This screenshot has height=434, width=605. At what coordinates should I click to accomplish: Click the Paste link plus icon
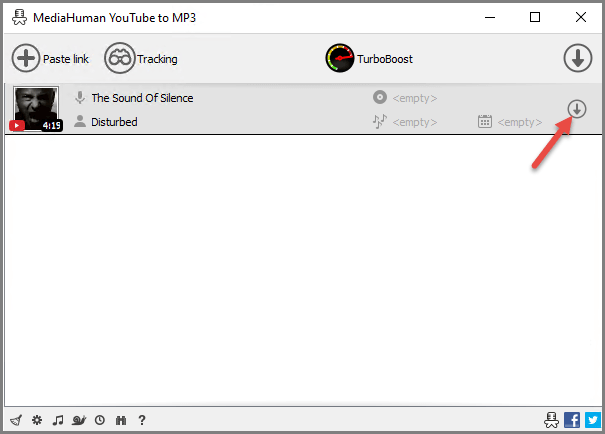coord(26,58)
